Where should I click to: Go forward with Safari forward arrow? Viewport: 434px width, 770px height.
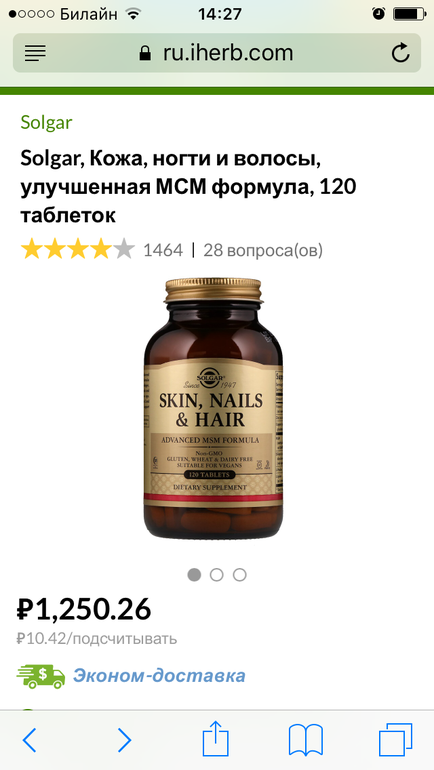(x=125, y=740)
